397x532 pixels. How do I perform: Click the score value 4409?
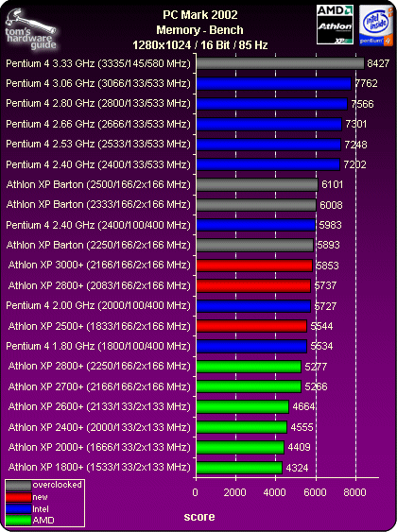point(299,447)
